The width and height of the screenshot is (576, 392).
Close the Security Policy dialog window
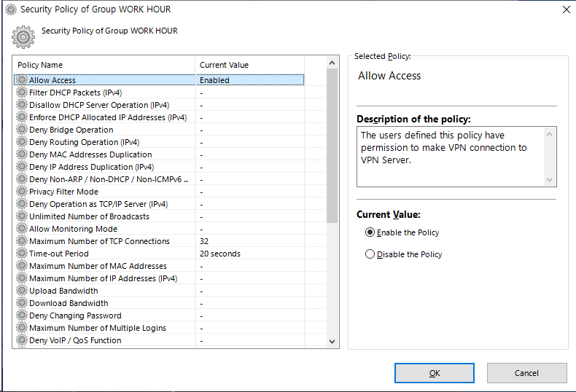click(567, 9)
